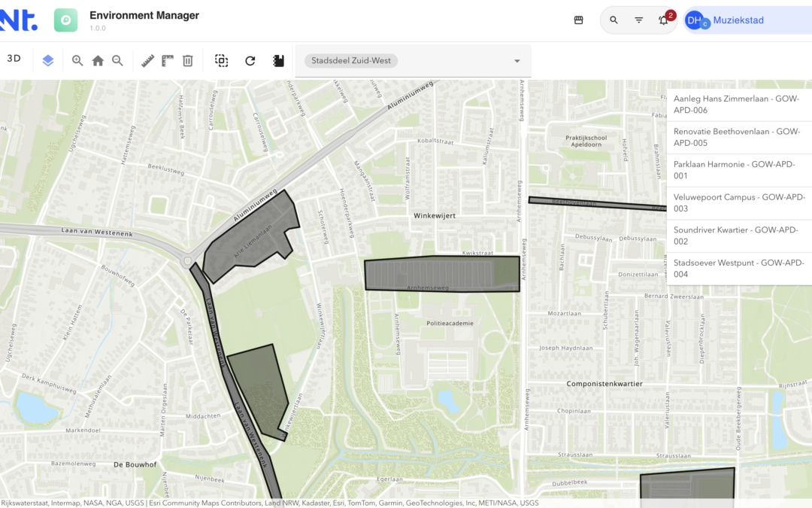Click the Kwikstraat Arnhemseweg rectangular project area
812x508 pixels.
coord(442,273)
